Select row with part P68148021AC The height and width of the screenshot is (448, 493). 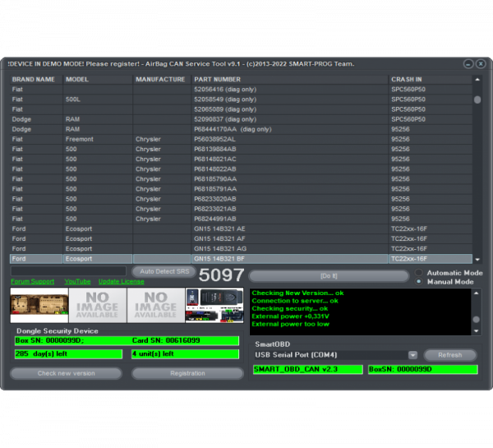coord(241,159)
